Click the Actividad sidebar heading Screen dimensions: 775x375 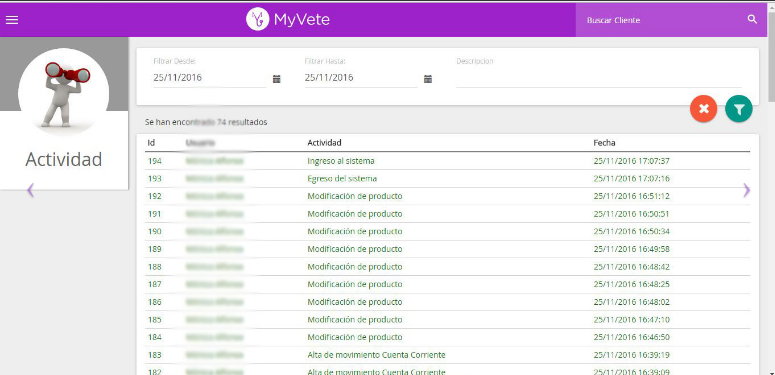point(64,160)
